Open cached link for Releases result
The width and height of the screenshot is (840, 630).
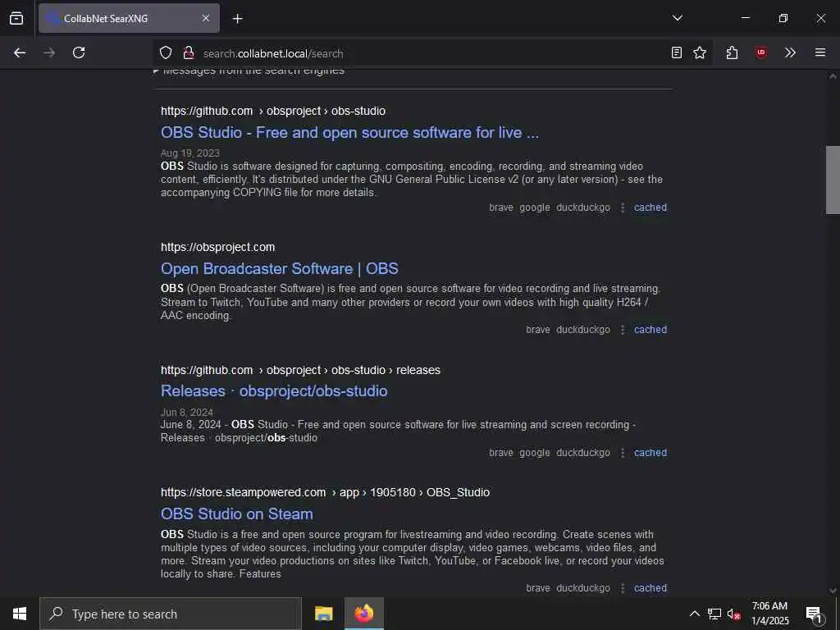coord(651,453)
